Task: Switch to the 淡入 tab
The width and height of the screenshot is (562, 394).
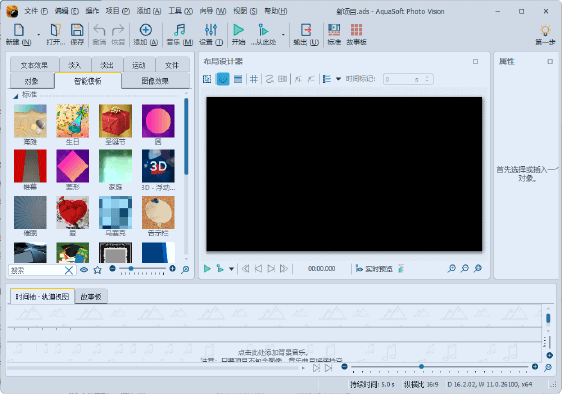Action: (x=75, y=65)
